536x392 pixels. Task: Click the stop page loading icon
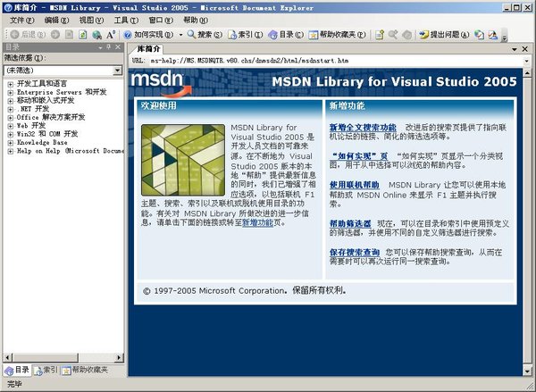click(x=70, y=35)
